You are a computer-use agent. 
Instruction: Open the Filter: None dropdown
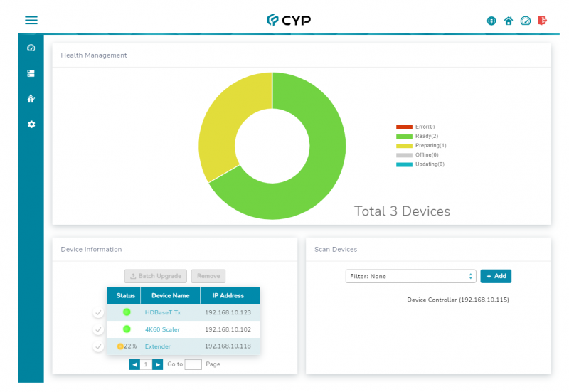410,276
